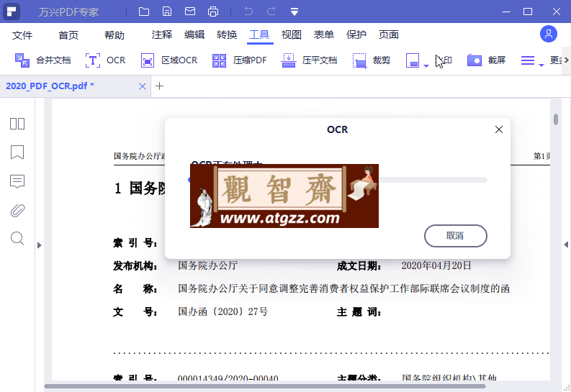Click the date text 2020年04月20日
Viewport: 571px width, 392px height.
click(436, 266)
